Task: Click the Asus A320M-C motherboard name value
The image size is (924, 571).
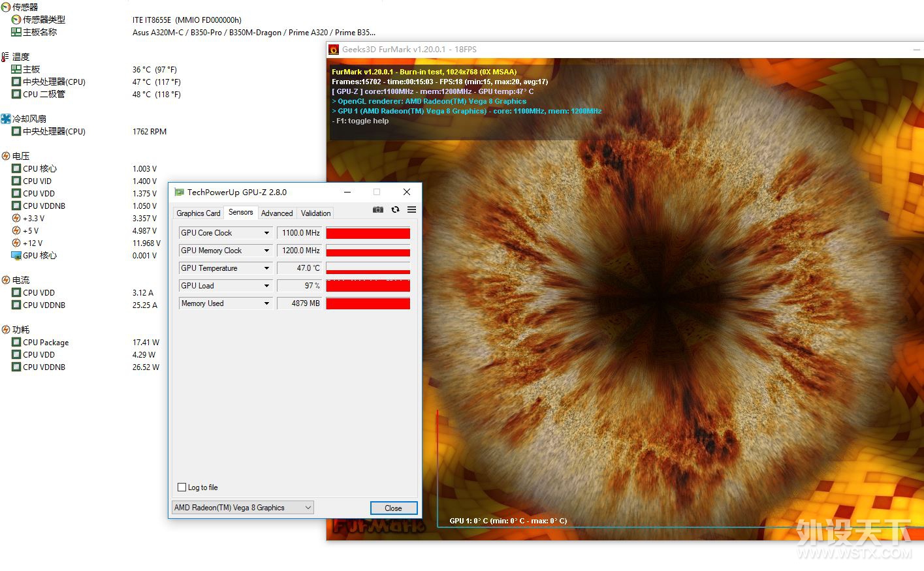Action: click(x=254, y=33)
